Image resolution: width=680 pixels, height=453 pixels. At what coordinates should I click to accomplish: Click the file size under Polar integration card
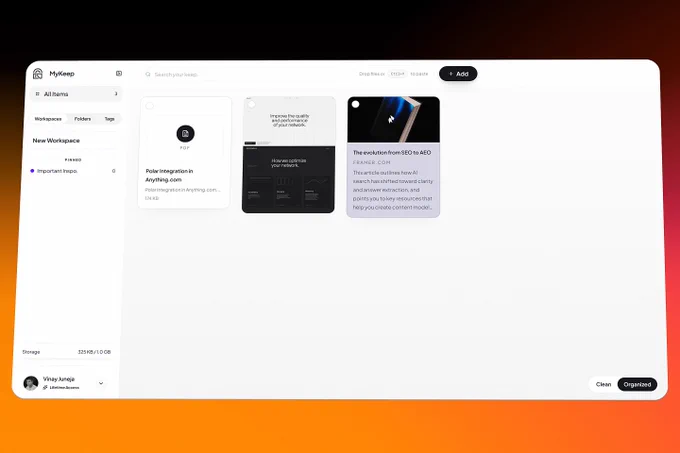[x=152, y=198]
